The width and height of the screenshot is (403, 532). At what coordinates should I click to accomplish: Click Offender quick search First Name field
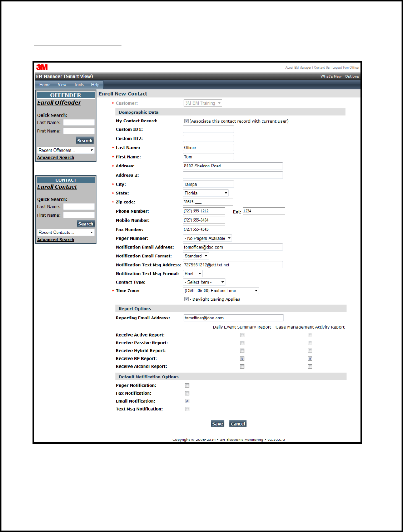tap(79, 131)
